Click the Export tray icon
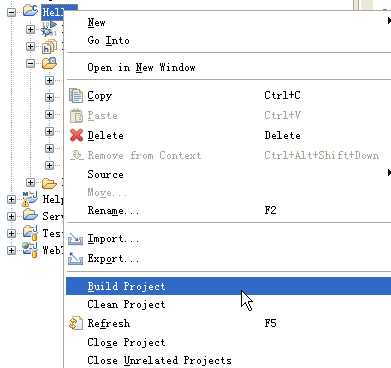This screenshot has height=368, width=391. coord(76,258)
